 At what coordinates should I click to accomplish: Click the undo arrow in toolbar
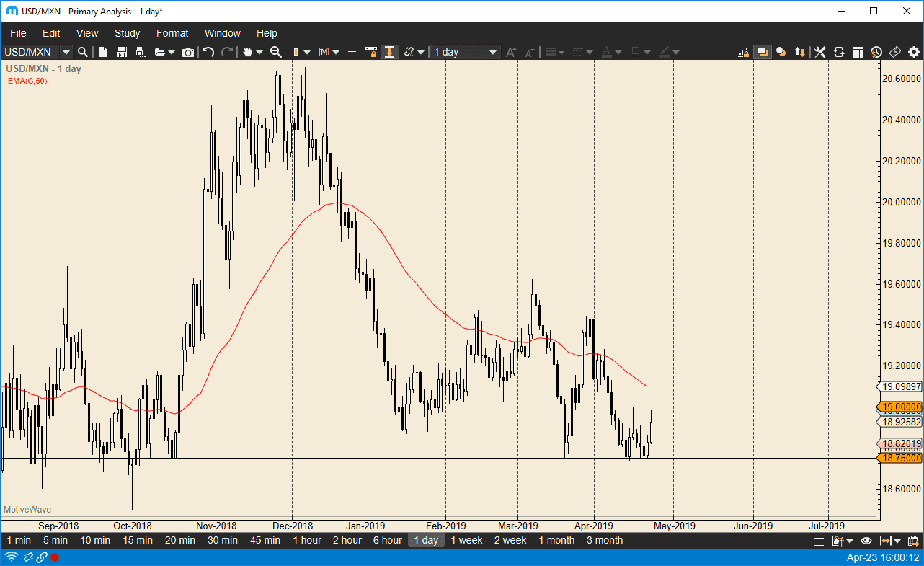(208, 52)
